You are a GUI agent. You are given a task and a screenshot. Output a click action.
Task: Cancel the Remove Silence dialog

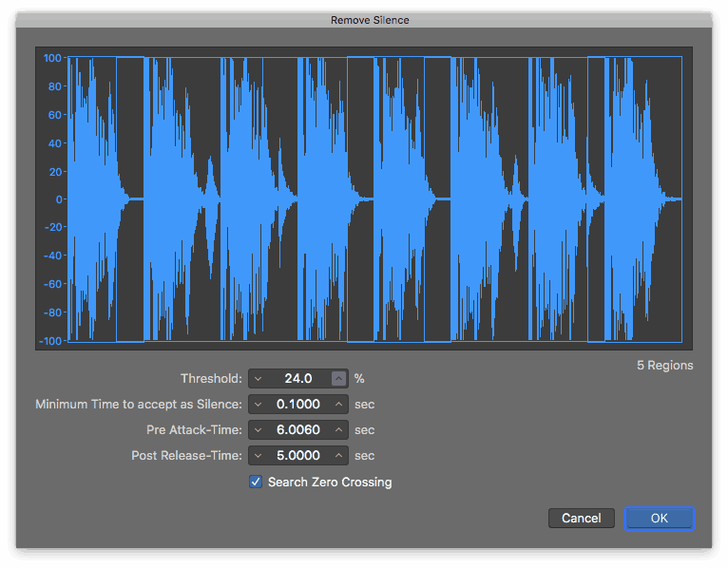(581, 519)
